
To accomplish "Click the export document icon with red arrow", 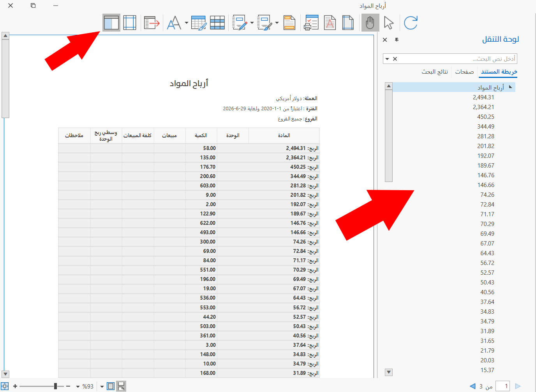I will [152, 23].
